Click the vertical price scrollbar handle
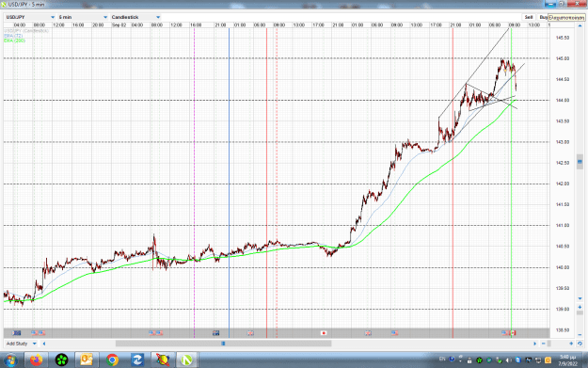Image resolution: width=588 pixels, height=368 pixels. 580,162
